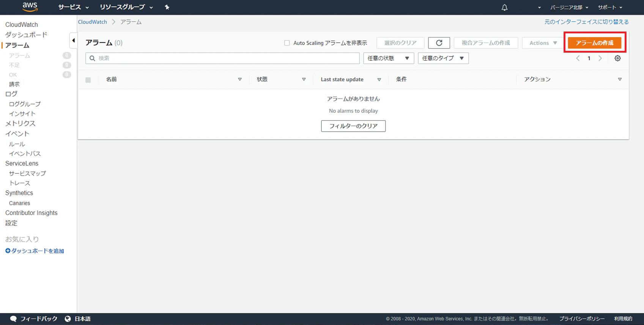
Task: Select イベント in the sidebar
Action: click(x=17, y=133)
